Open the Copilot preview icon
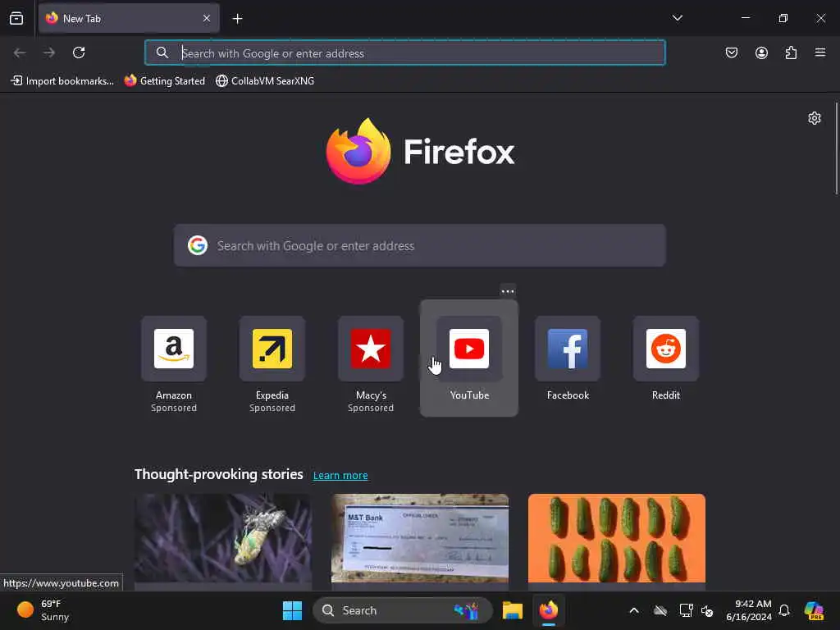Image resolution: width=840 pixels, height=630 pixels. pyautogui.click(x=813, y=610)
